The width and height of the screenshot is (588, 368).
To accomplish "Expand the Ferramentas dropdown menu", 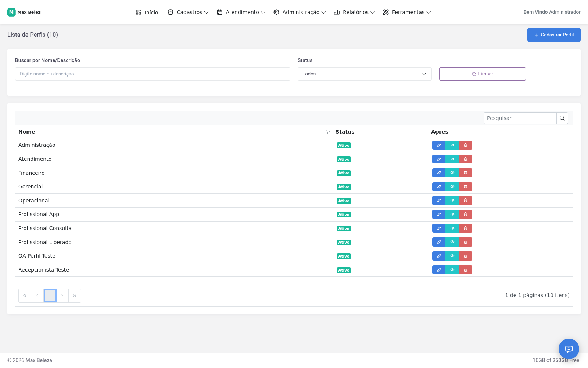I will tap(406, 12).
